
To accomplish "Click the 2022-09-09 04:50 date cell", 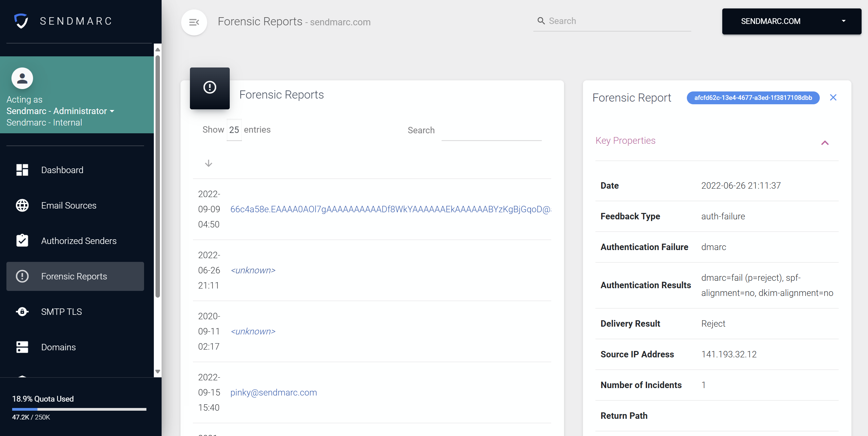I will point(209,209).
